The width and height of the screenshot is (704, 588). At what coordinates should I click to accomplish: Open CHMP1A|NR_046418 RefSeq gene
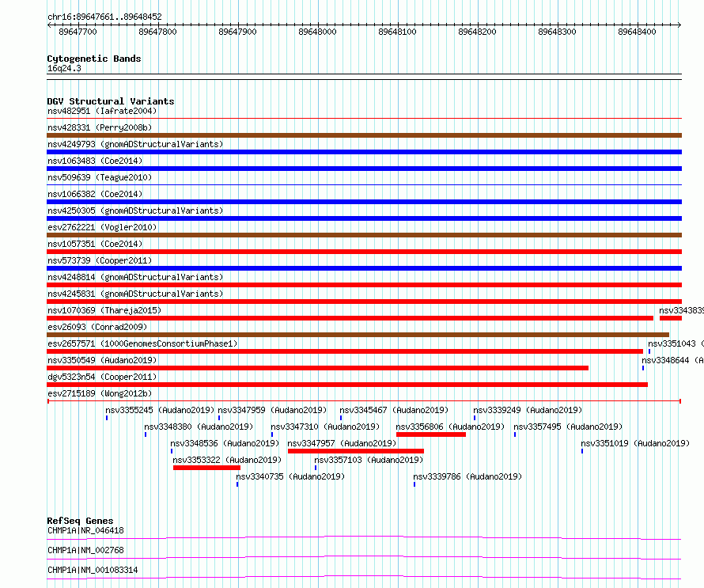pyautogui.click(x=85, y=530)
